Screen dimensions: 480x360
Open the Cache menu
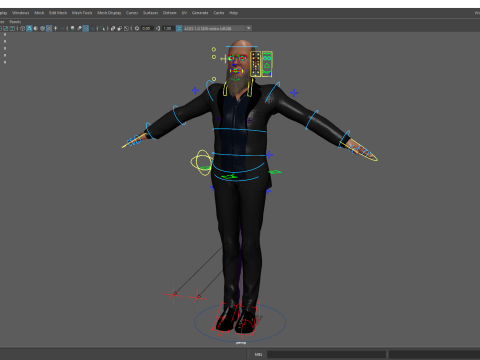219,13
